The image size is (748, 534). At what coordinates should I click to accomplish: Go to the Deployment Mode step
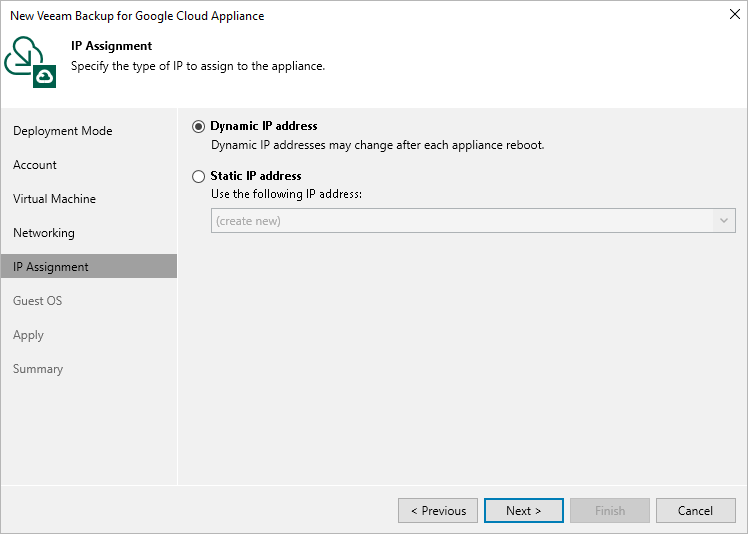coord(62,131)
